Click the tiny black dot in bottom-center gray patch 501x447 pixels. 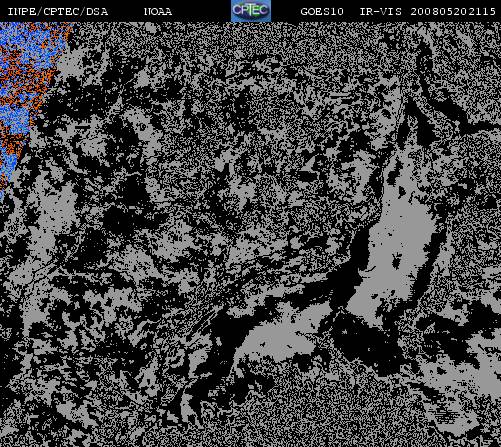coord(263,344)
